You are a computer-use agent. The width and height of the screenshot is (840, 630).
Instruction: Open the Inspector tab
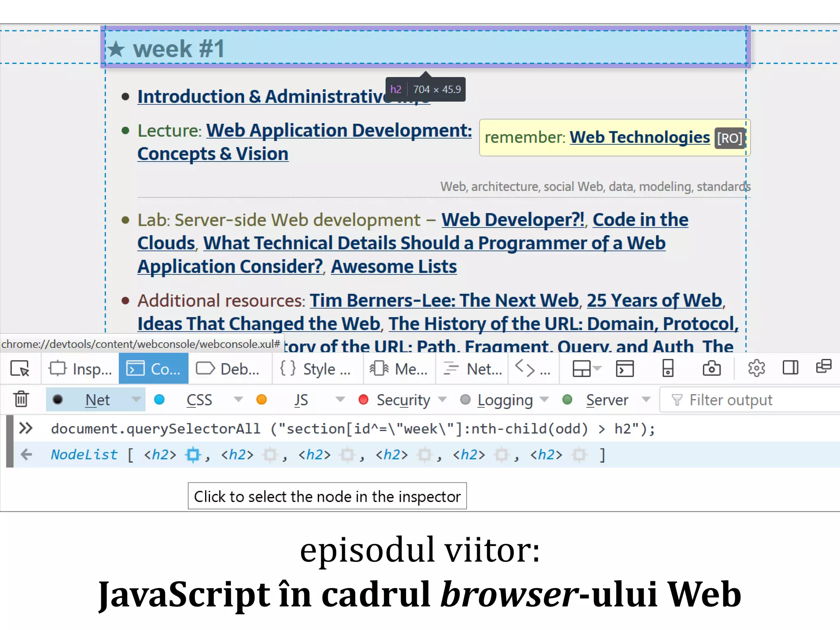pos(80,368)
